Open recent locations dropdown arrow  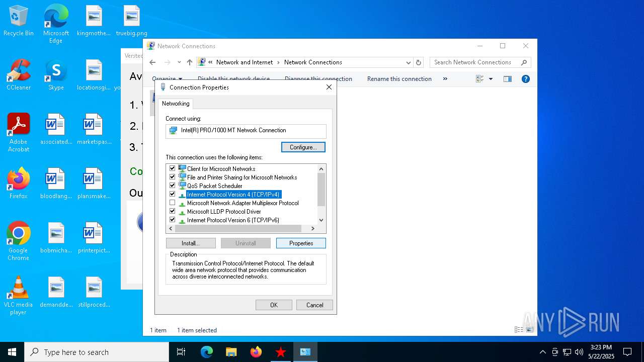[179, 62]
